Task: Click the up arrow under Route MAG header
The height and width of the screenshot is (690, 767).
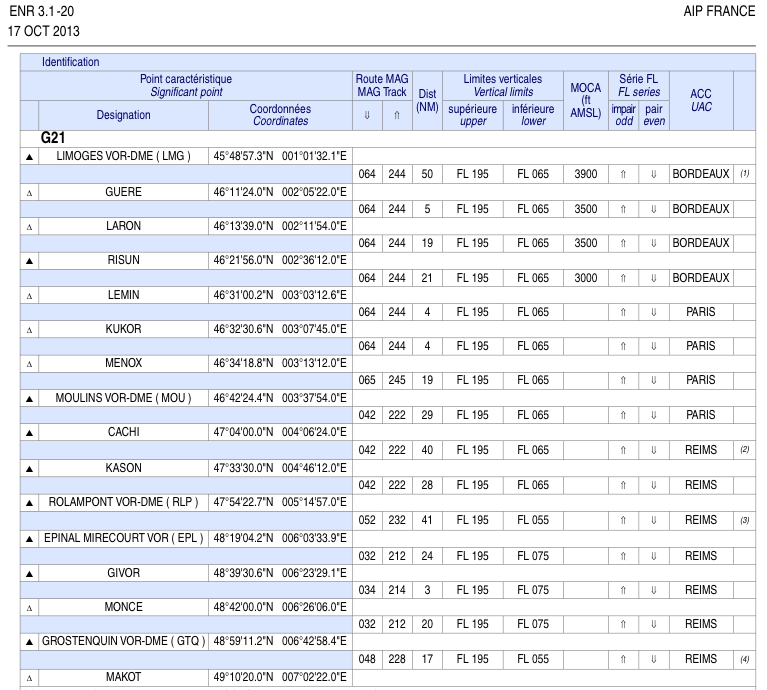Action: click(397, 115)
